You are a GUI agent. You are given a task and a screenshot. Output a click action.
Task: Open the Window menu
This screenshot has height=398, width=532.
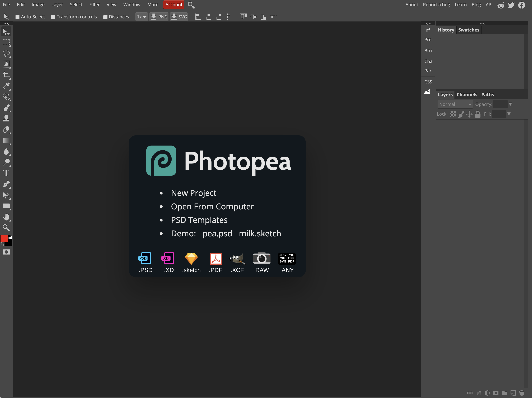(x=132, y=4)
